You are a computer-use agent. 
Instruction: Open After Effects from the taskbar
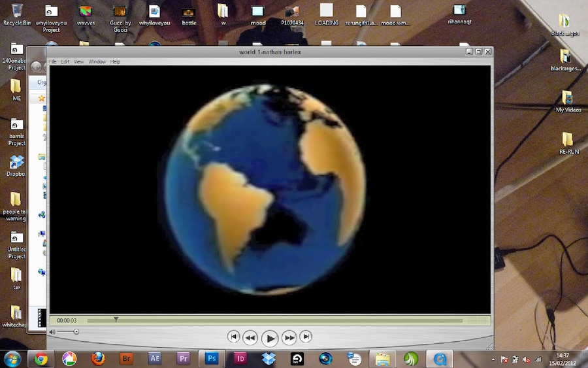tap(155, 358)
